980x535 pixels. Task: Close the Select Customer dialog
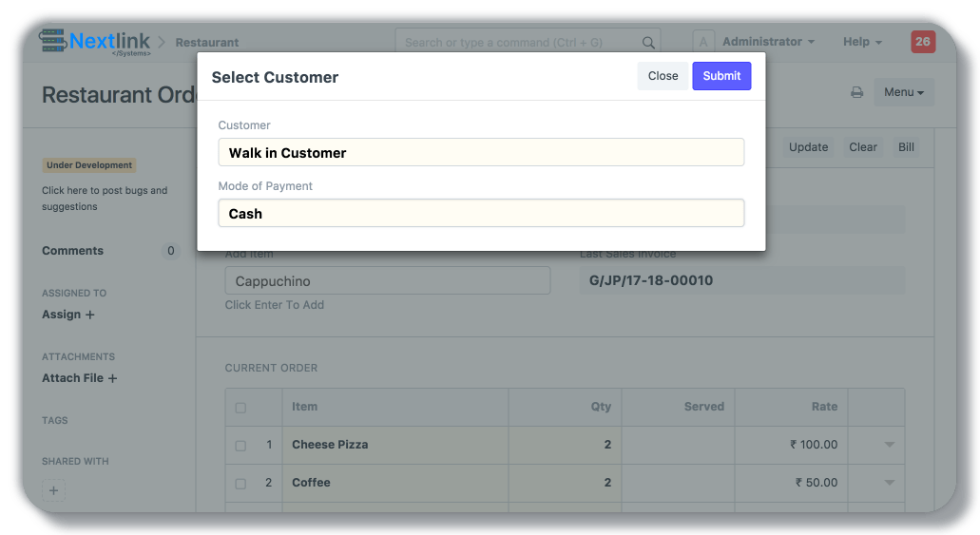663,76
